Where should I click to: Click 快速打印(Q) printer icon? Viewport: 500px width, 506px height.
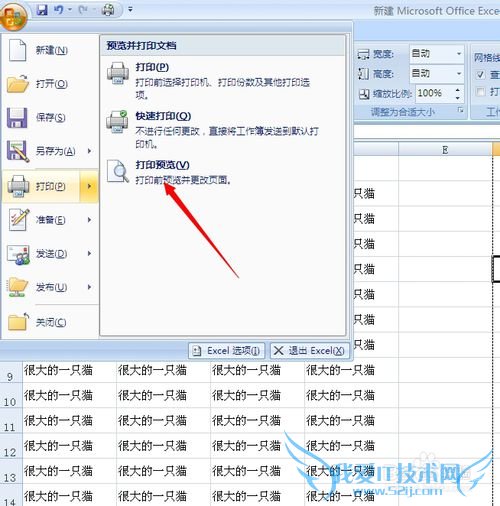117,122
